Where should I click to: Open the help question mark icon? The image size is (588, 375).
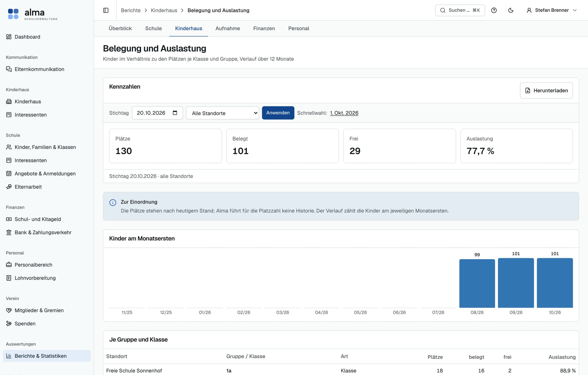click(x=494, y=10)
